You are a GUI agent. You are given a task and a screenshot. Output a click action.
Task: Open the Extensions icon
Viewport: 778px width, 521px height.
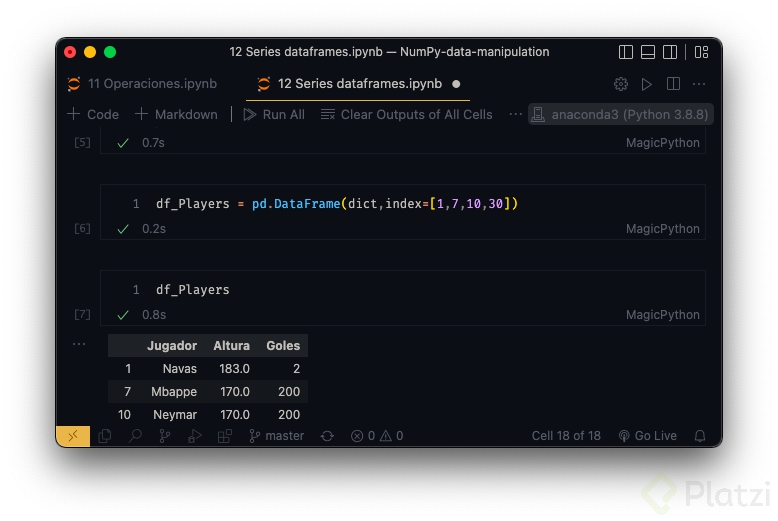tap(225, 436)
